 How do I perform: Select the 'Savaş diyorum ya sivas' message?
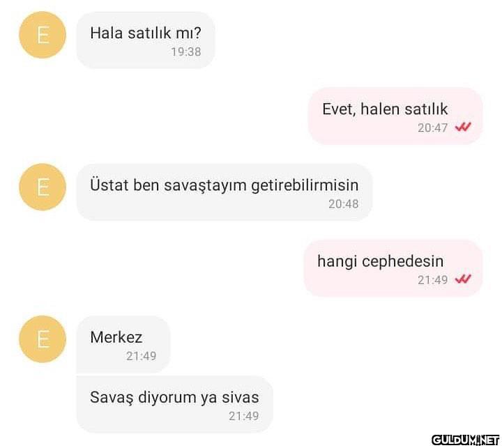(175, 405)
